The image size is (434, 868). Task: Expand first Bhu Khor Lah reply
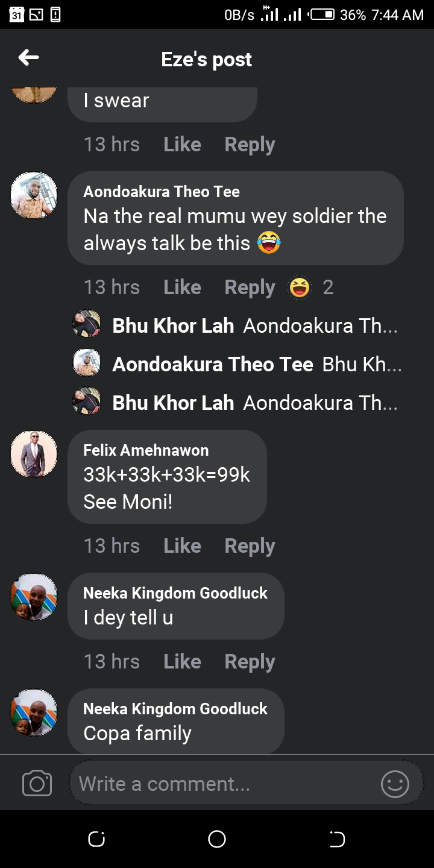(255, 326)
